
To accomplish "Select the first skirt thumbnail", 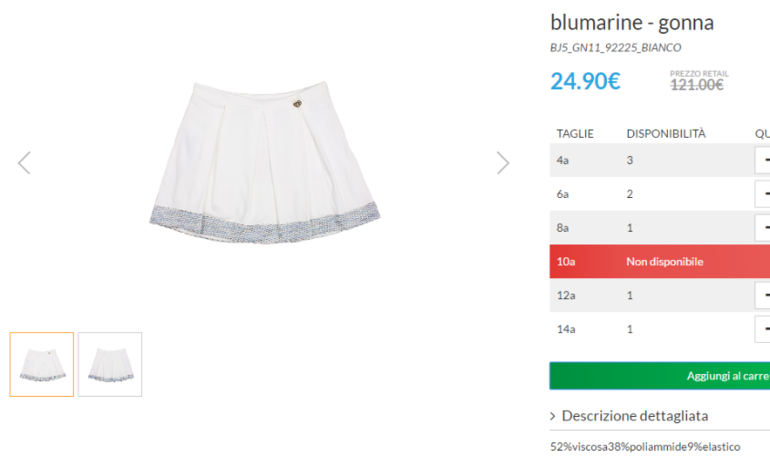I will (42, 364).
